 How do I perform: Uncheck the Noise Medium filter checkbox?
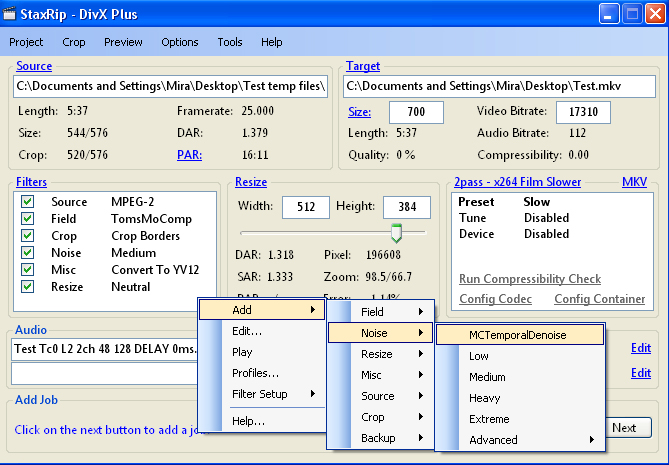coord(28,253)
